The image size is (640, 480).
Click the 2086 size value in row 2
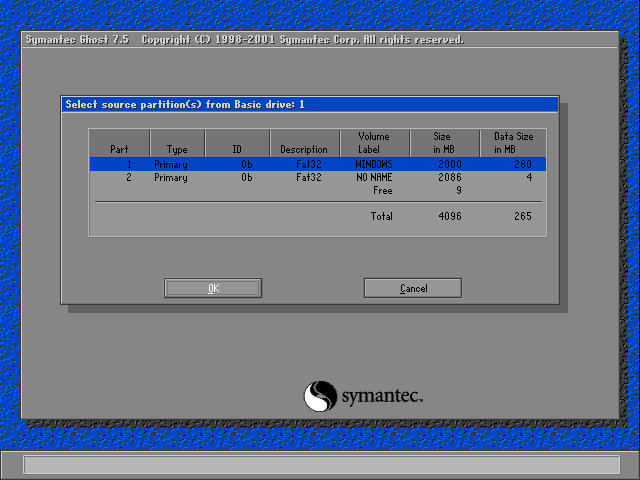(450, 178)
